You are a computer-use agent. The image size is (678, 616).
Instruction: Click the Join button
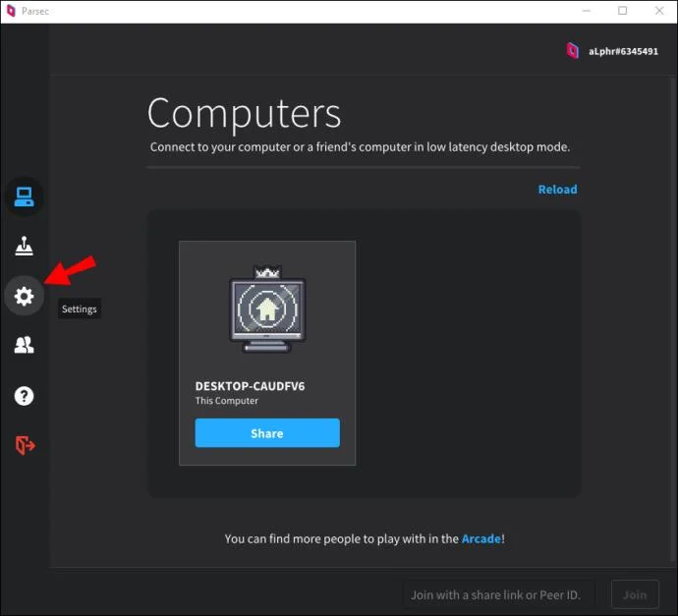coord(635,594)
